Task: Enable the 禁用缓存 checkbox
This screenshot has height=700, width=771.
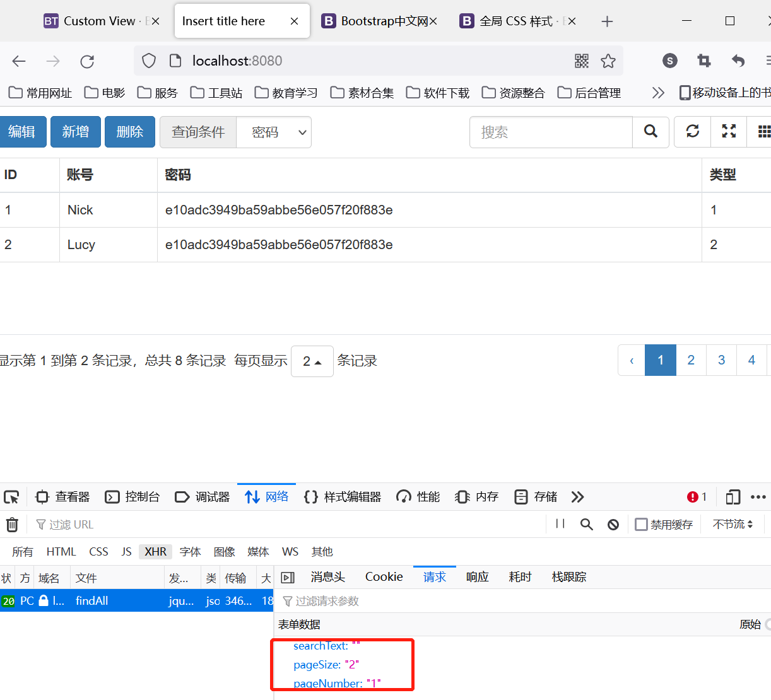Action: point(642,525)
